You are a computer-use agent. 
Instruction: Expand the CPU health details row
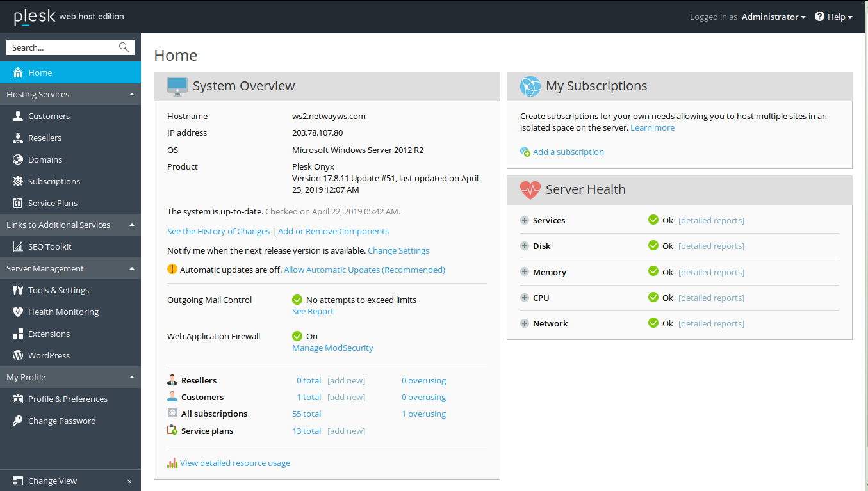525,298
